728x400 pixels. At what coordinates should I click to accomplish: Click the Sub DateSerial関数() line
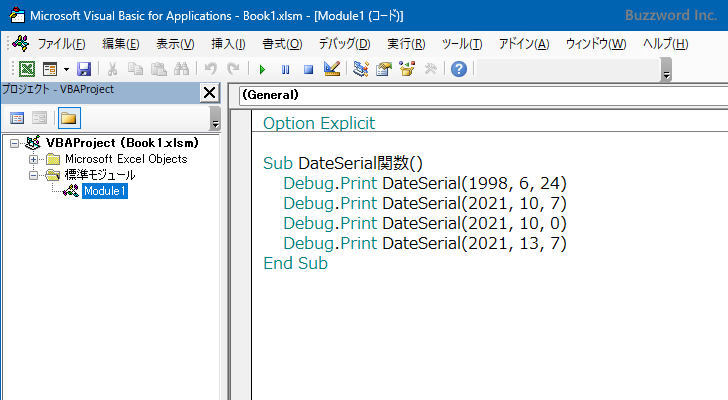click(343, 163)
